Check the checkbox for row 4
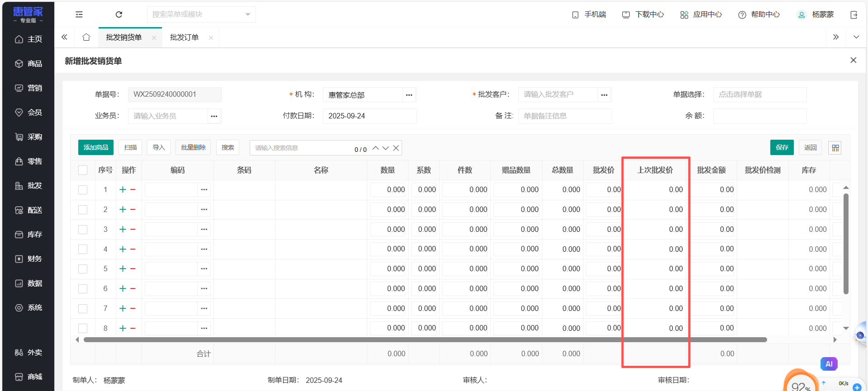The image size is (868, 391). (x=83, y=249)
